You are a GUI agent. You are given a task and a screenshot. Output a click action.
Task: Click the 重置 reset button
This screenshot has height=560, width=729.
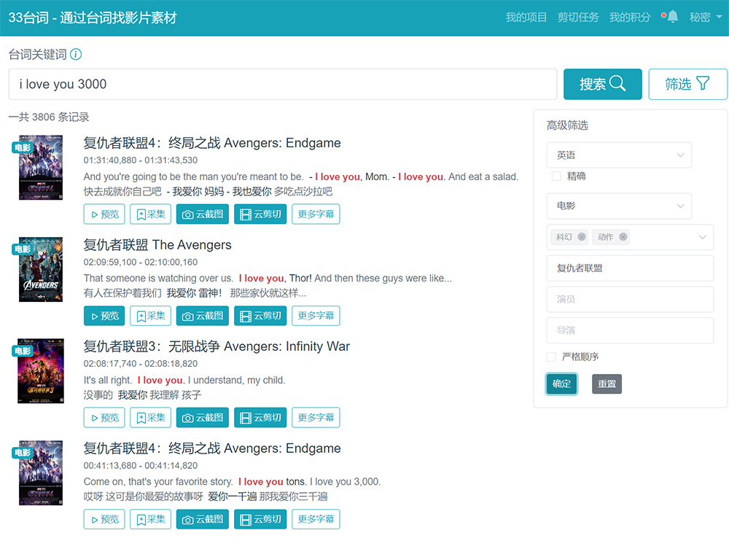click(x=607, y=384)
